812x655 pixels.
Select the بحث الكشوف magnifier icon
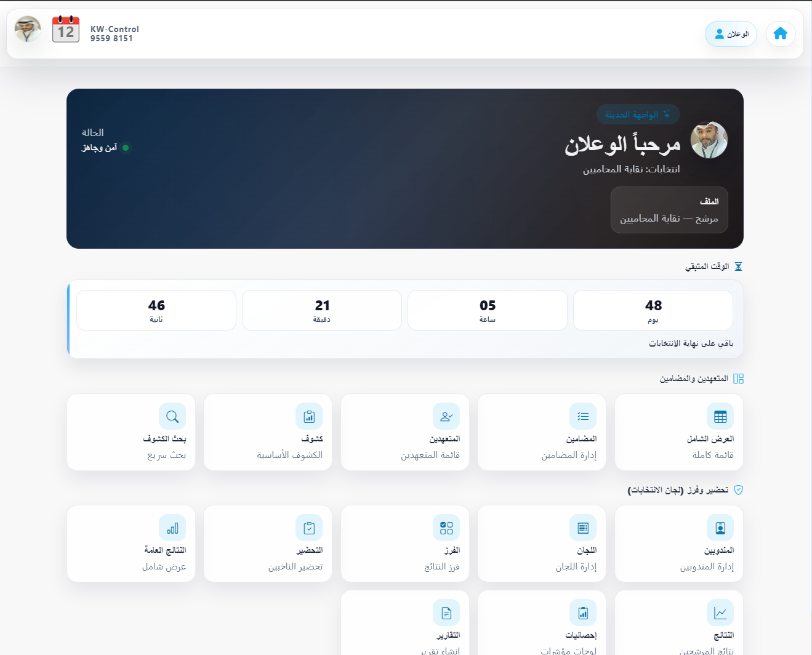coord(172,416)
